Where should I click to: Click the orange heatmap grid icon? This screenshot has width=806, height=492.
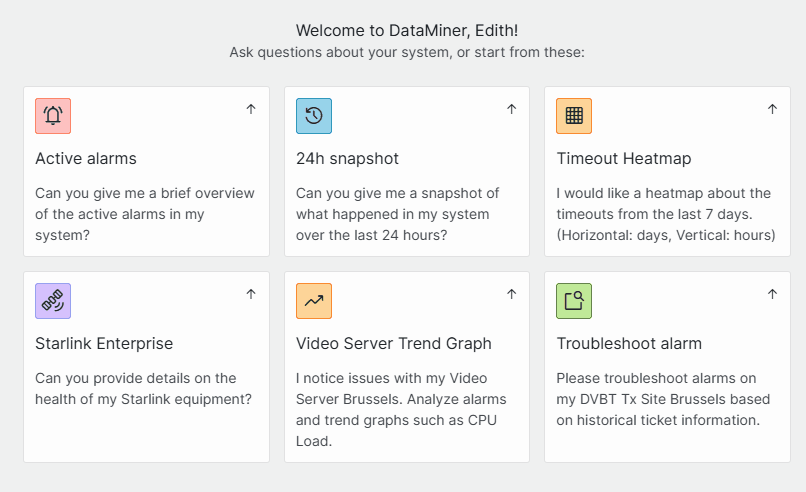pyautogui.click(x=574, y=116)
